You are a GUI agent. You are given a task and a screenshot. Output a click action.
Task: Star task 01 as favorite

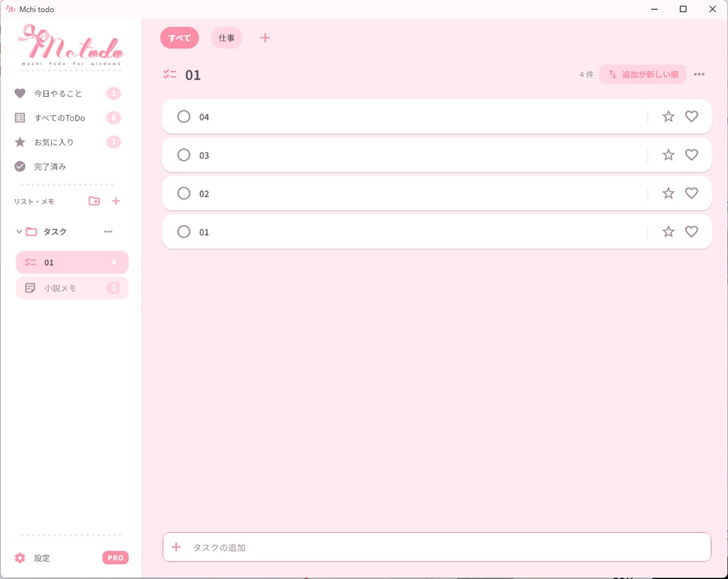(668, 232)
